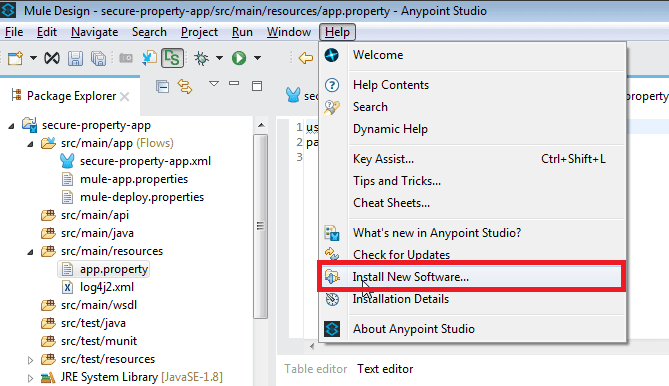Open Package Explorer View Menu triangle
The height and width of the screenshot is (386, 669).
pyautogui.click(x=214, y=84)
